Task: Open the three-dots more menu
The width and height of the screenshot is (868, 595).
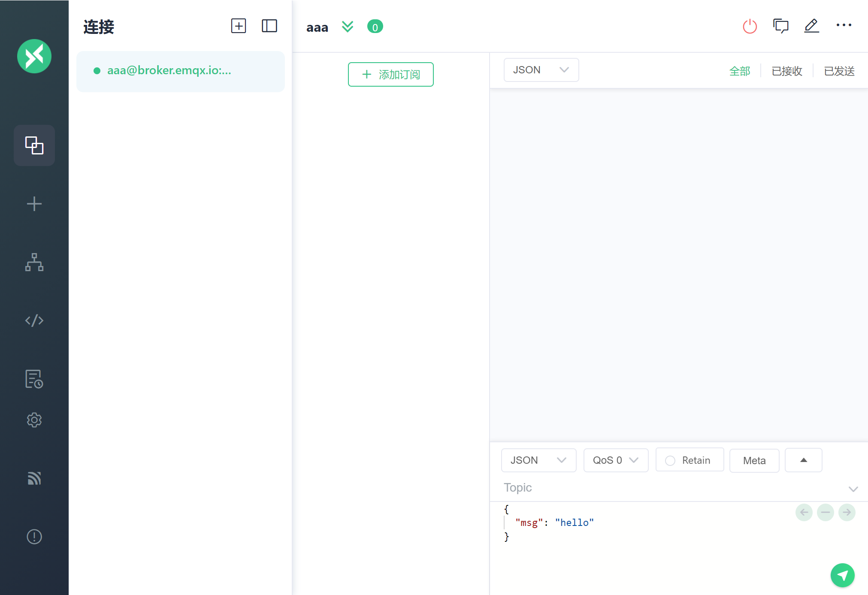Action: coord(844,25)
